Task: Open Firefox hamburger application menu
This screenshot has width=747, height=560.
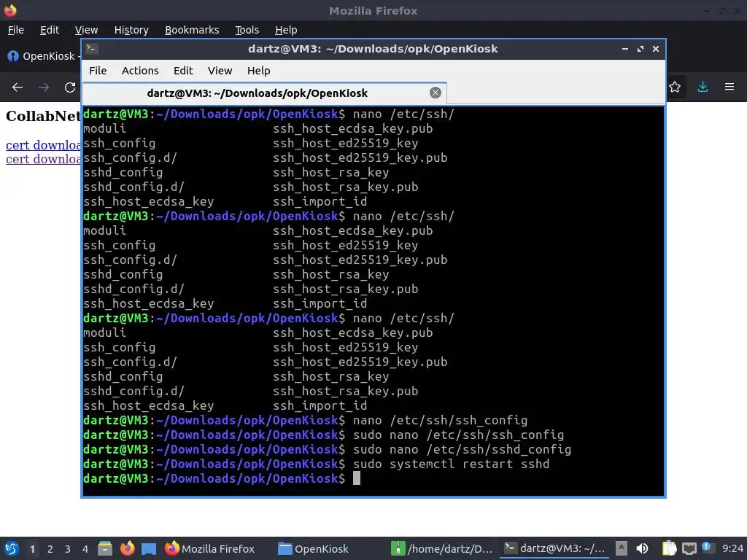Action: [x=729, y=87]
